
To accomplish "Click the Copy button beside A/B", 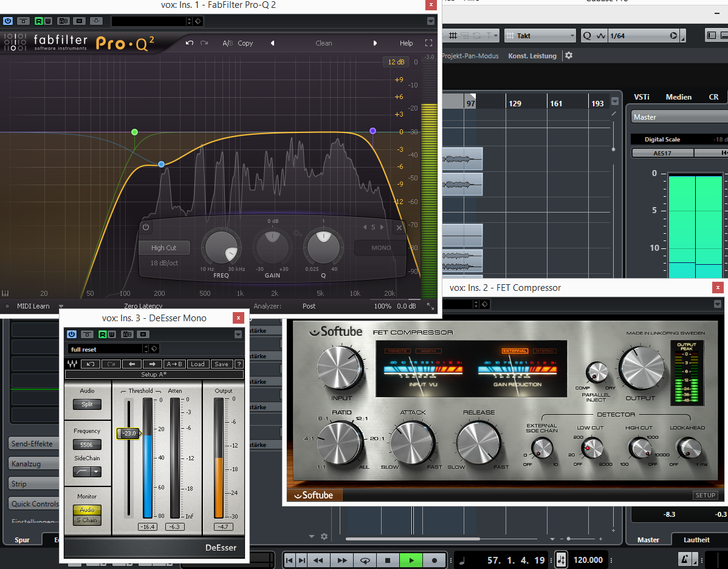I will [x=246, y=43].
